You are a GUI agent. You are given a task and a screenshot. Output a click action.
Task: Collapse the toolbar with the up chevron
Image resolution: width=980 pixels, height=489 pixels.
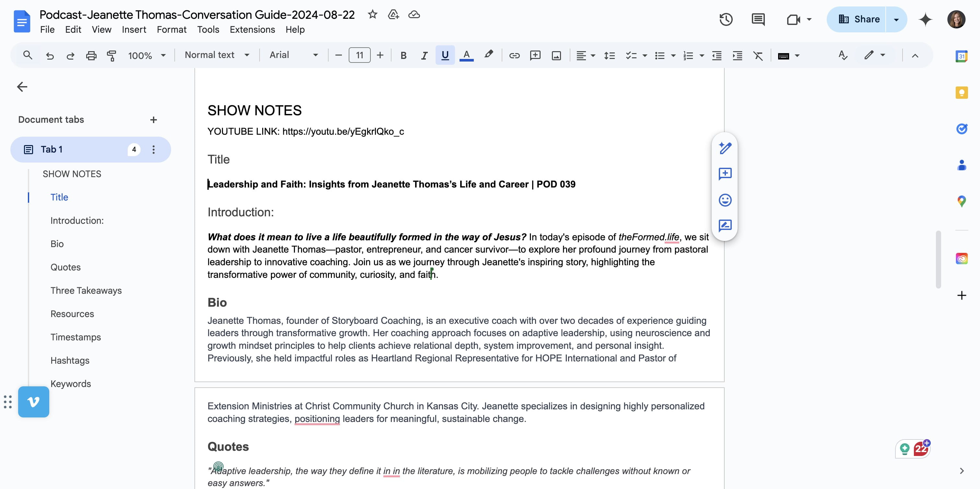tap(915, 55)
